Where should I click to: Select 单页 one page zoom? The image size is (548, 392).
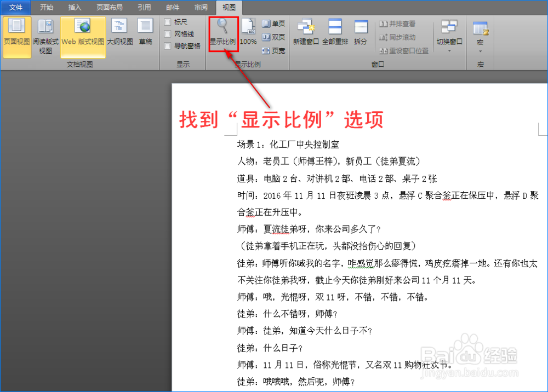coord(273,24)
